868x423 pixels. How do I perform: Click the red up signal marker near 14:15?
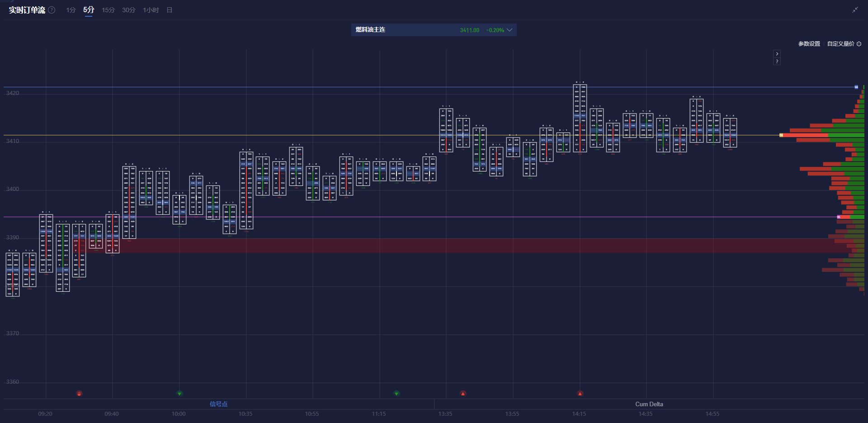click(580, 394)
